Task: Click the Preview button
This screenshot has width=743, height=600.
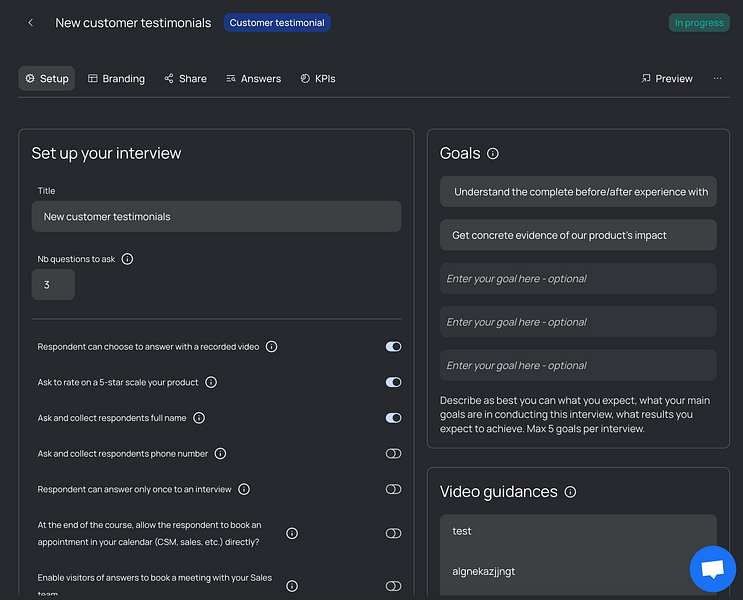Action: coord(667,79)
